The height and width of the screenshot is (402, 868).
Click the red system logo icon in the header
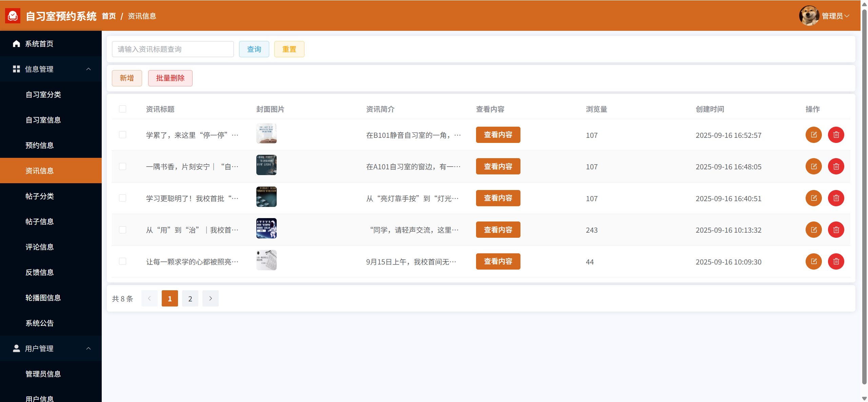pos(13,16)
